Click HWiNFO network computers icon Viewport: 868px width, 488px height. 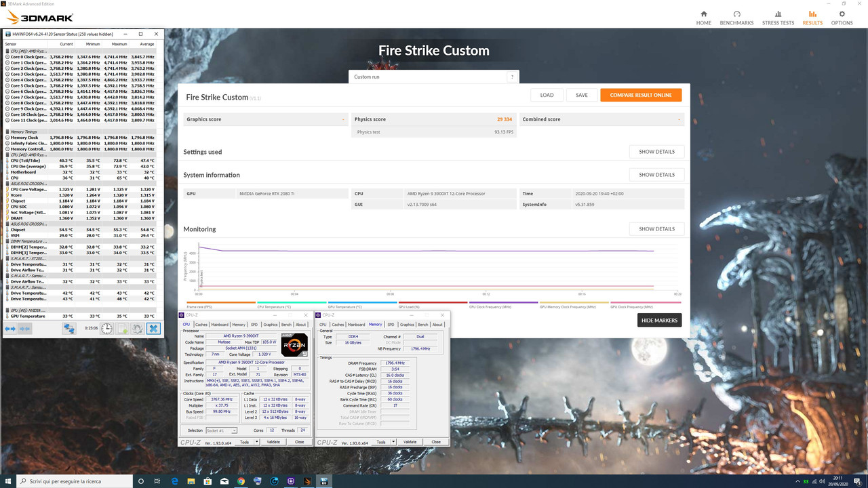(69, 329)
